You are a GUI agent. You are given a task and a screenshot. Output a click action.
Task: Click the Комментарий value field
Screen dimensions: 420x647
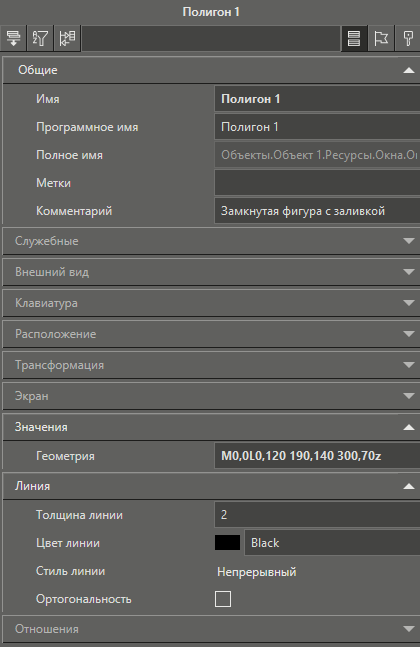317,211
